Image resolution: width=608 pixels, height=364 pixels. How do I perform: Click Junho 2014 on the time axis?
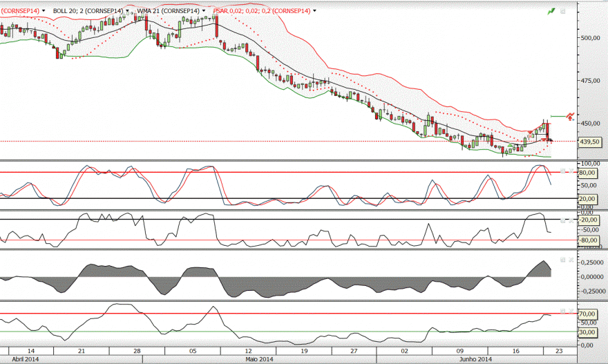click(475, 359)
